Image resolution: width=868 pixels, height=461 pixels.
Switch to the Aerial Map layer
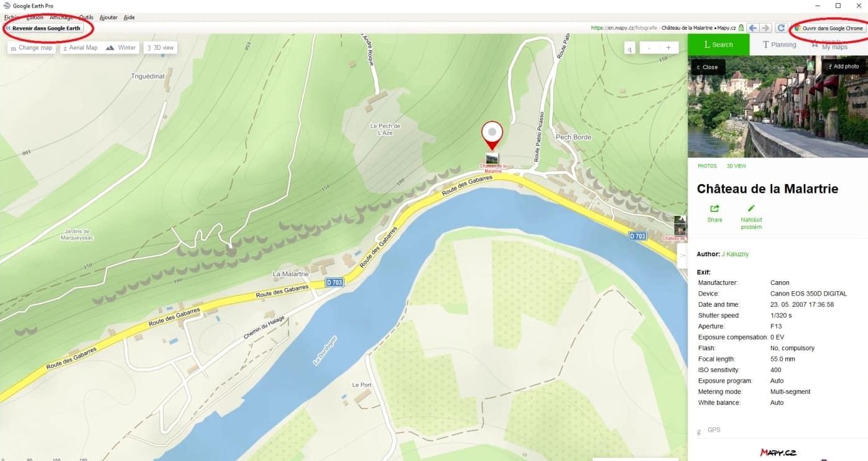tap(80, 47)
